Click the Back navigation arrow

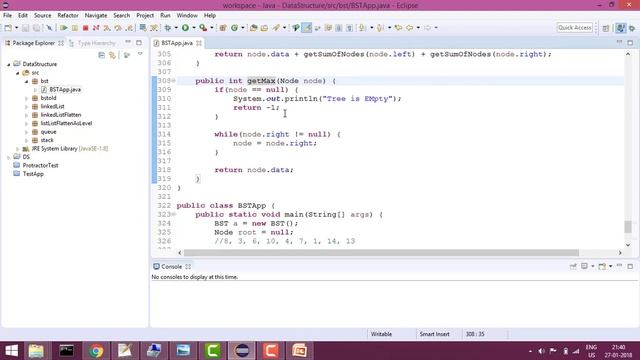pyautogui.click(x=409, y=28)
